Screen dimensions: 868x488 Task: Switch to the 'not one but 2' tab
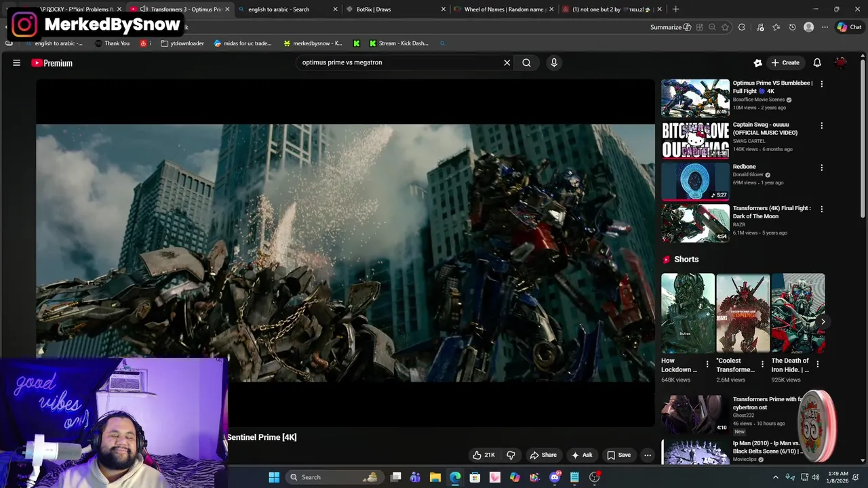[611, 9]
